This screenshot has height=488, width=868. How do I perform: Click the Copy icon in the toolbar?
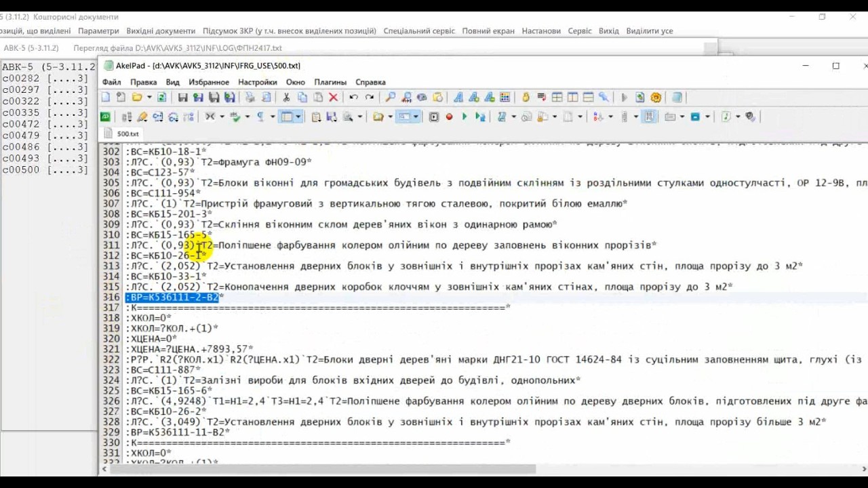(302, 98)
